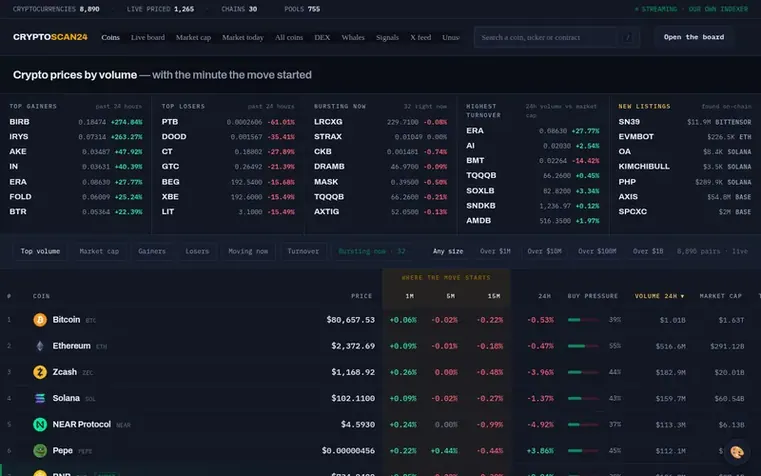Click Bitcoin's buy pressure bar
The image size is (761, 476).
click(583, 320)
